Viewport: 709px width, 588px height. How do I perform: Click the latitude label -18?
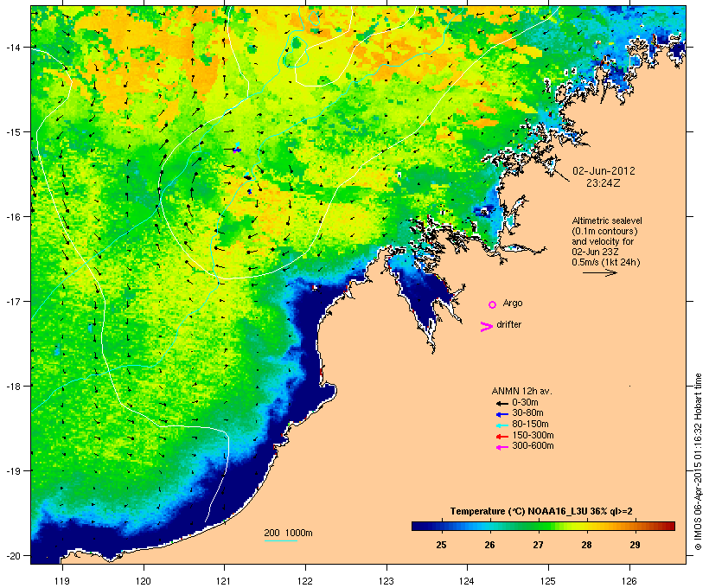click(13, 386)
